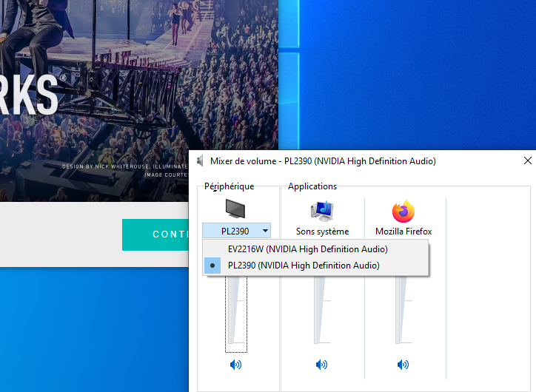Select PL2390 (NVIDIA High Definition Audio) entry
The width and height of the screenshot is (536, 392).
click(315, 266)
